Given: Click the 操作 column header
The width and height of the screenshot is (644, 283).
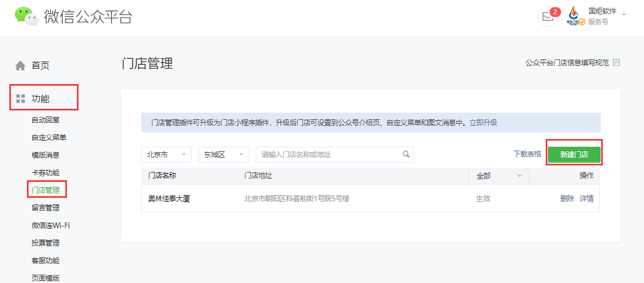Looking at the screenshot, I should tap(586, 176).
